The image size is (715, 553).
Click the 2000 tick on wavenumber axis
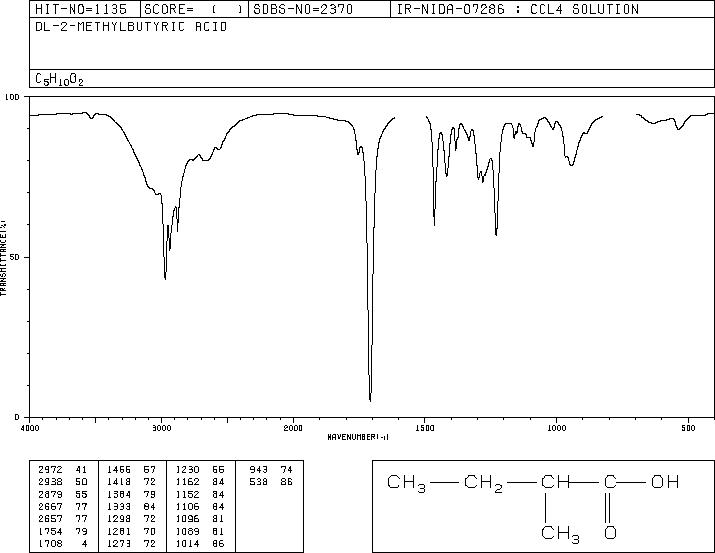click(293, 428)
